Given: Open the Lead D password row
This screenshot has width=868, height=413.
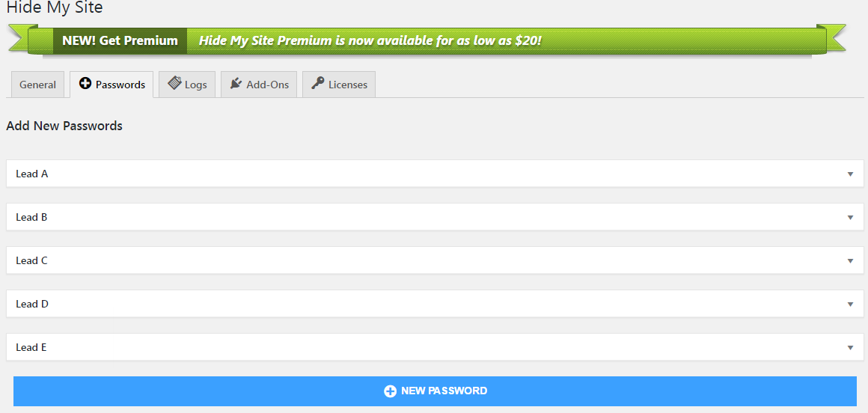Looking at the screenshot, I should tap(32, 304).
